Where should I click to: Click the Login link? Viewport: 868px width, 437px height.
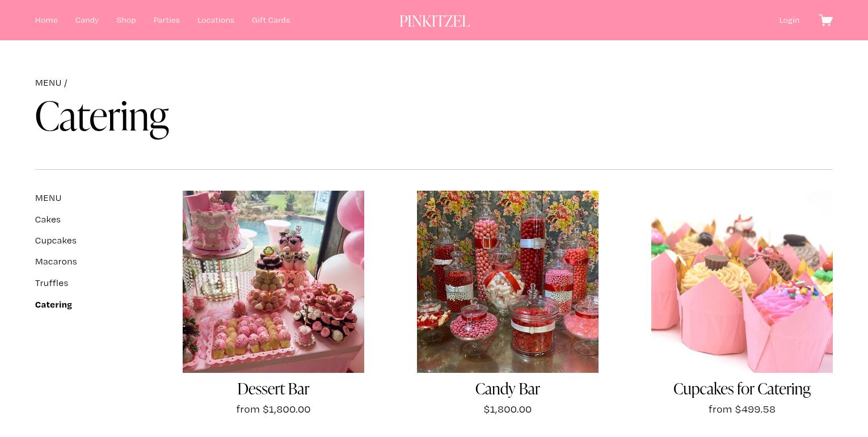coord(789,20)
